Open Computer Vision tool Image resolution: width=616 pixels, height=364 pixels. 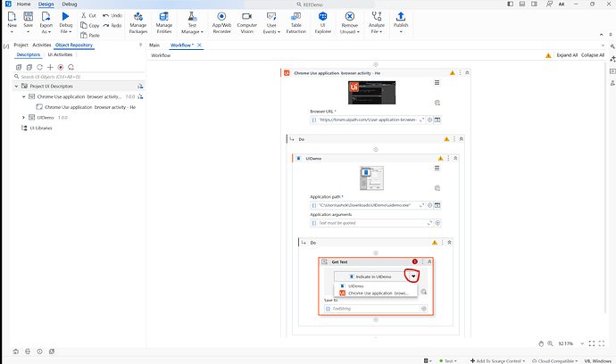click(x=246, y=23)
